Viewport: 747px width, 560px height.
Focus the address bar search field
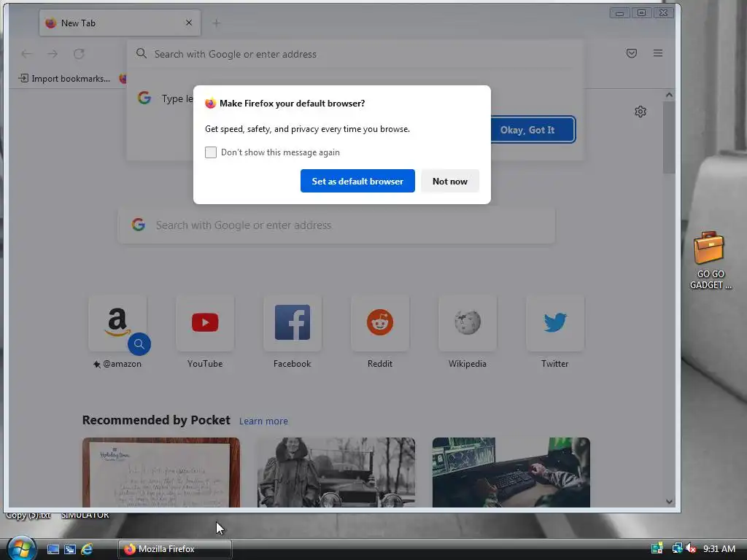[355, 54]
